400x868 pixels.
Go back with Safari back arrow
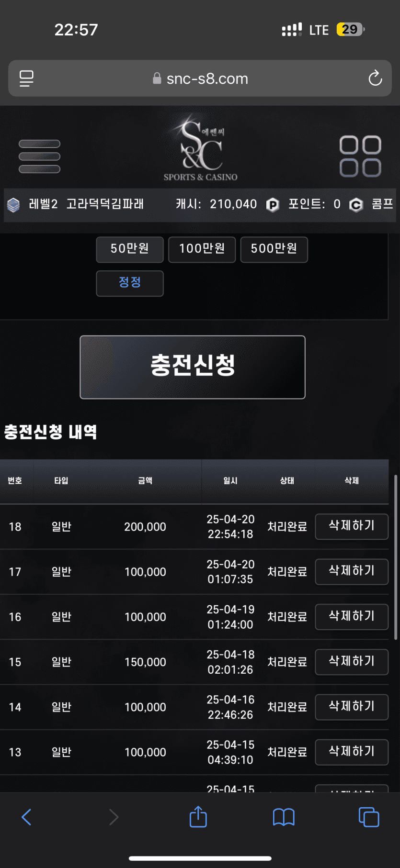tap(27, 817)
